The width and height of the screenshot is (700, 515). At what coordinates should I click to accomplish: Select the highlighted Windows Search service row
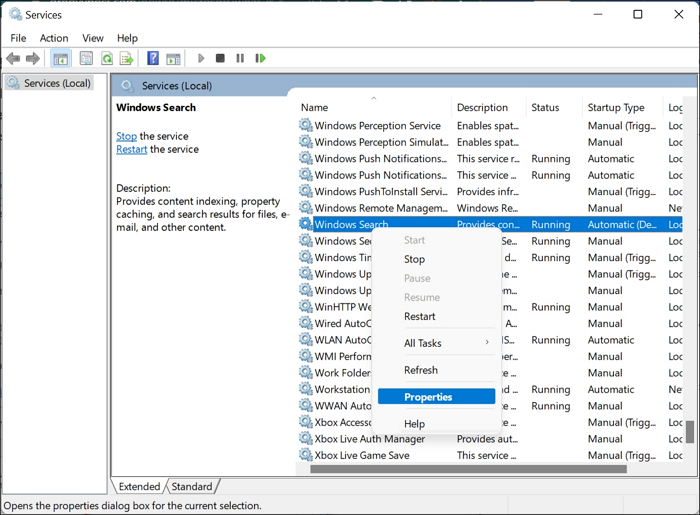pyautogui.click(x=490, y=224)
